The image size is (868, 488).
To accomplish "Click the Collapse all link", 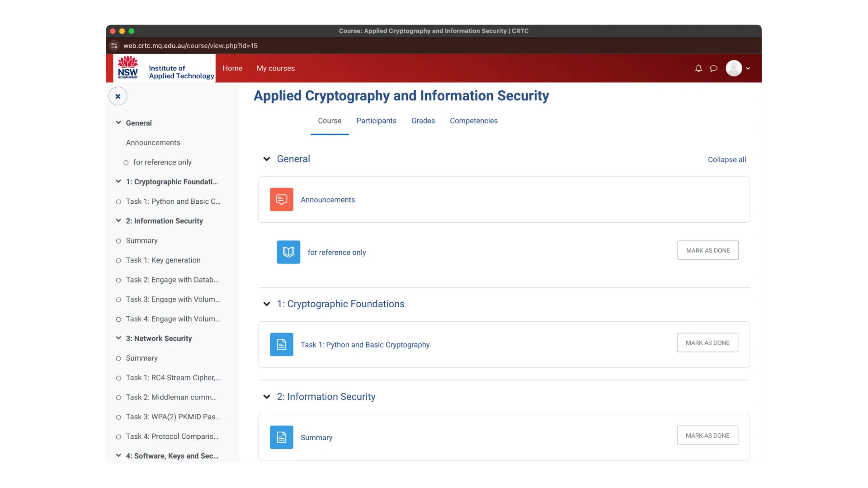I will (x=726, y=160).
